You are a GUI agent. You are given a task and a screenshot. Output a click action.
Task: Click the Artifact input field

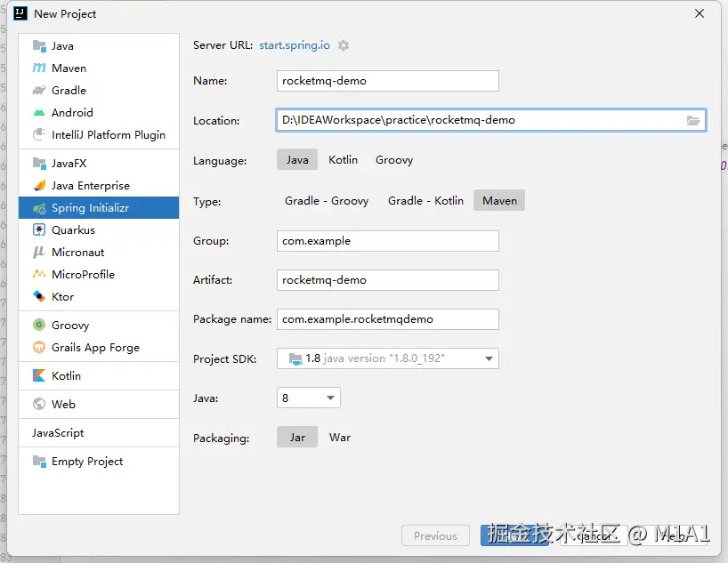[x=388, y=280]
